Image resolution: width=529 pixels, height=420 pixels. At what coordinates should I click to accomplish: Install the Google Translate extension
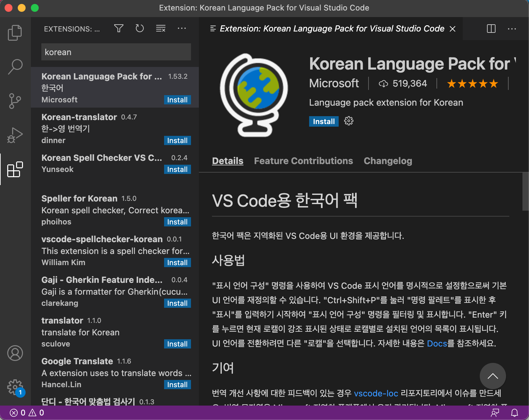coord(177,385)
